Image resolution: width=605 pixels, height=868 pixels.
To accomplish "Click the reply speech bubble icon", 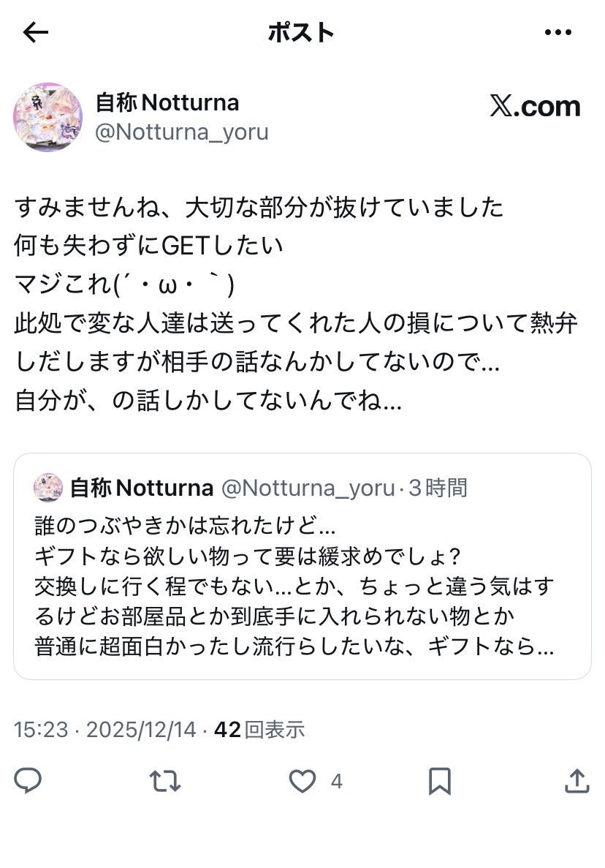I will click(x=28, y=781).
